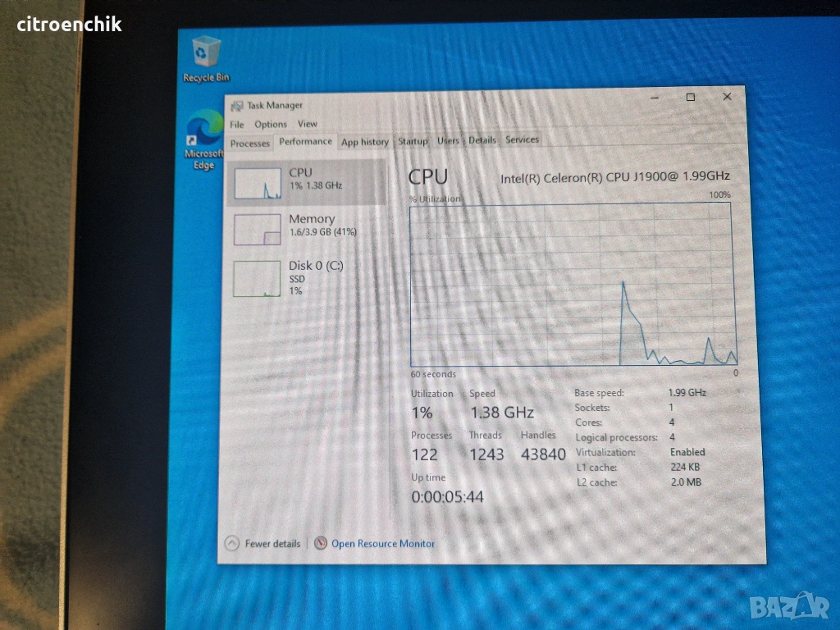840x630 pixels.
Task: Show the Details tab
Action: 482,140
